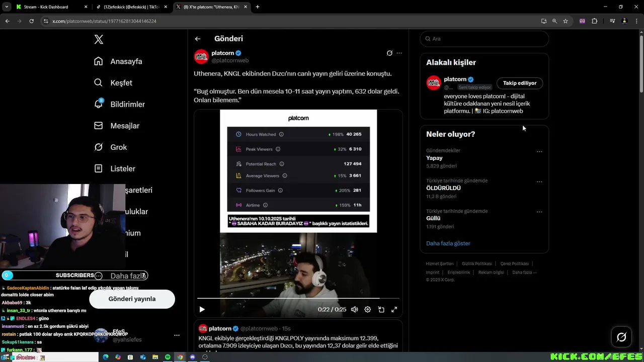Open post options three-dot menu

[399, 53]
